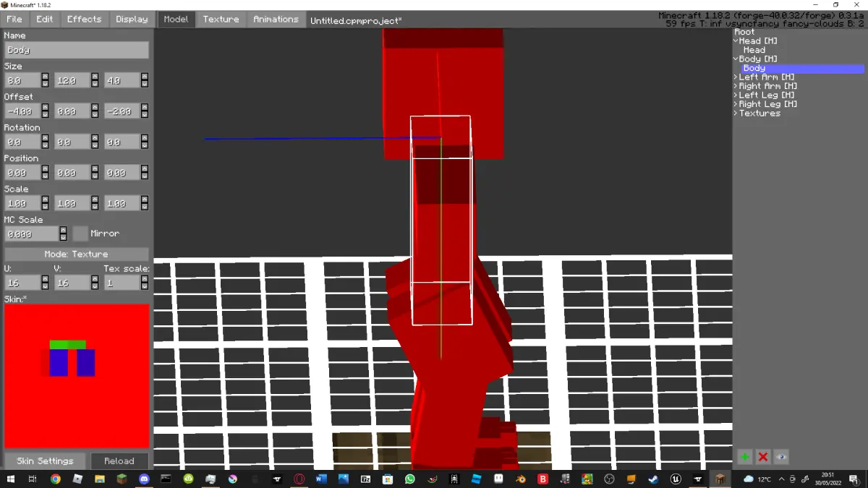Open the File menu

[14, 19]
